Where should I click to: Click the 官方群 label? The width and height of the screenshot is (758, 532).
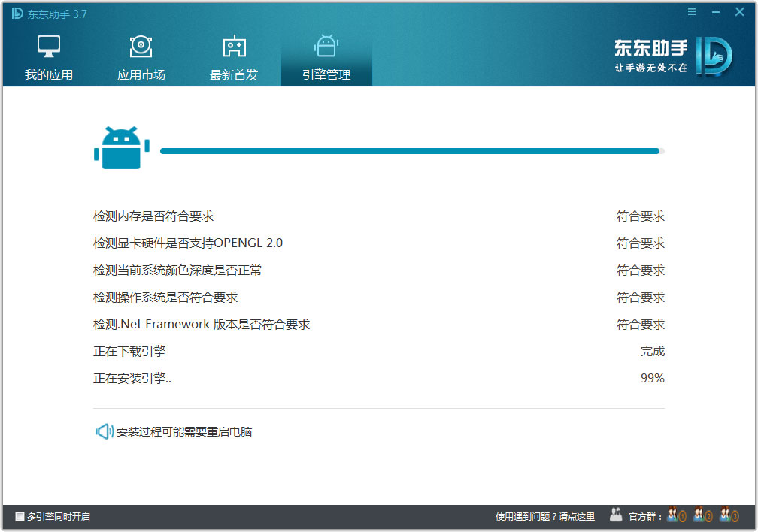(645, 516)
